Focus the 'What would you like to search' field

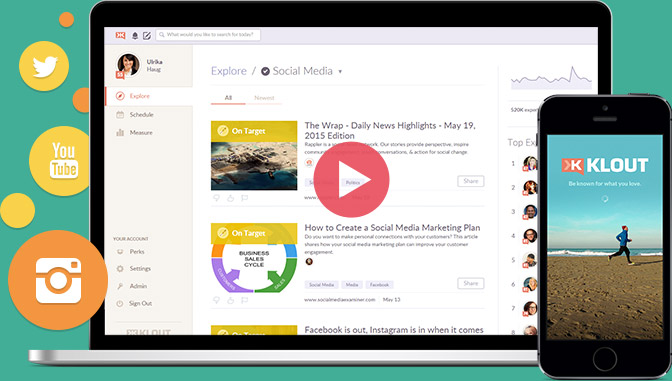pos(208,35)
